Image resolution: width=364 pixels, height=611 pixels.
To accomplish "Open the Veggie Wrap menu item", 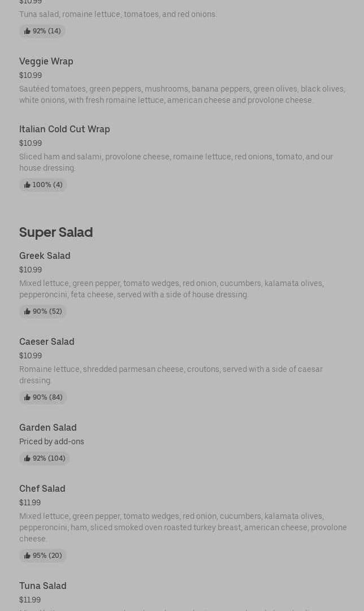I will (46, 61).
